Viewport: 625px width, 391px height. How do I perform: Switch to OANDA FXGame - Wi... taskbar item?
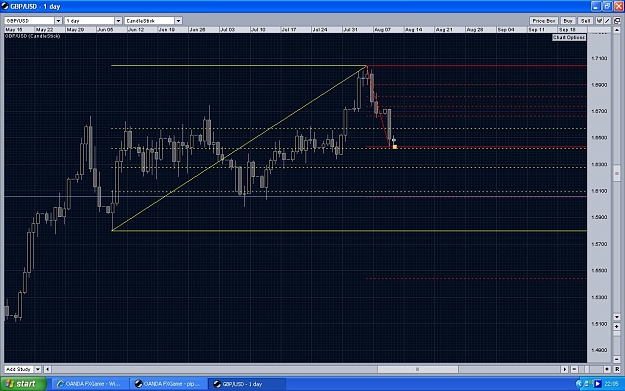click(x=90, y=384)
